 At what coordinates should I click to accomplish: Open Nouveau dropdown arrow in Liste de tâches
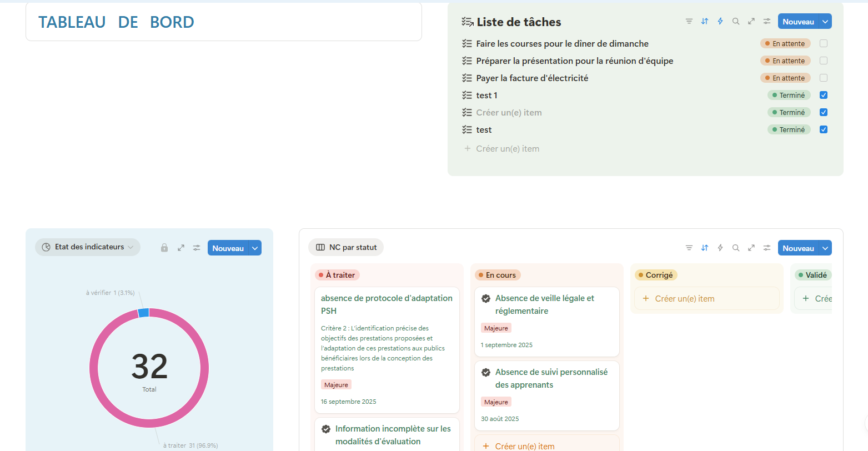point(825,22)
